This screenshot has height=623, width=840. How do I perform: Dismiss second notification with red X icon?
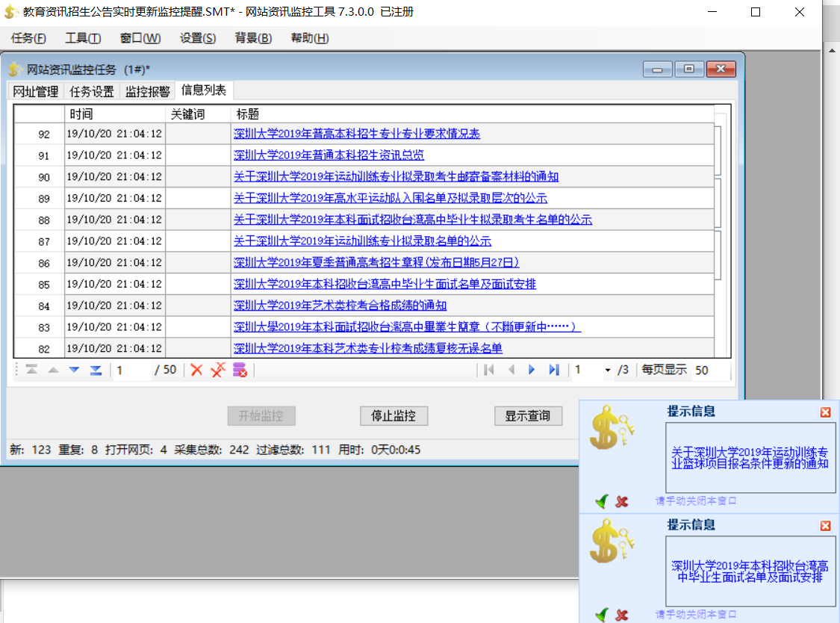click(x=622, y=615)
